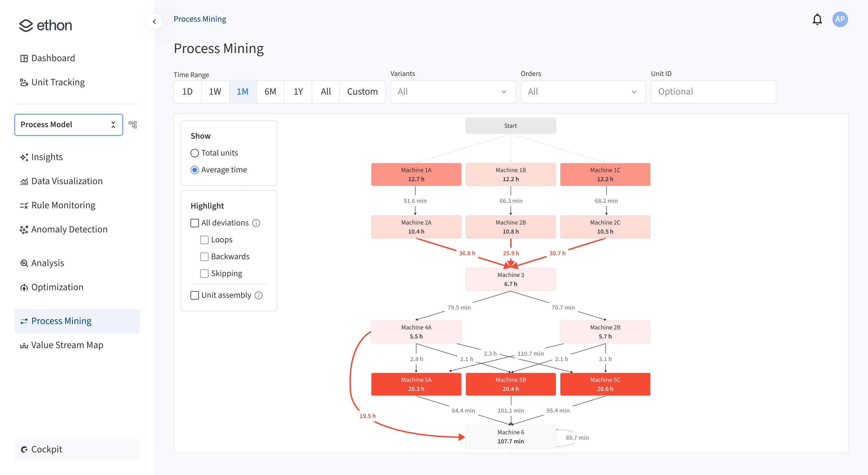Check the Loops highlight option
Viewport: 868px width, 475px height.
(x=204, y=240)
